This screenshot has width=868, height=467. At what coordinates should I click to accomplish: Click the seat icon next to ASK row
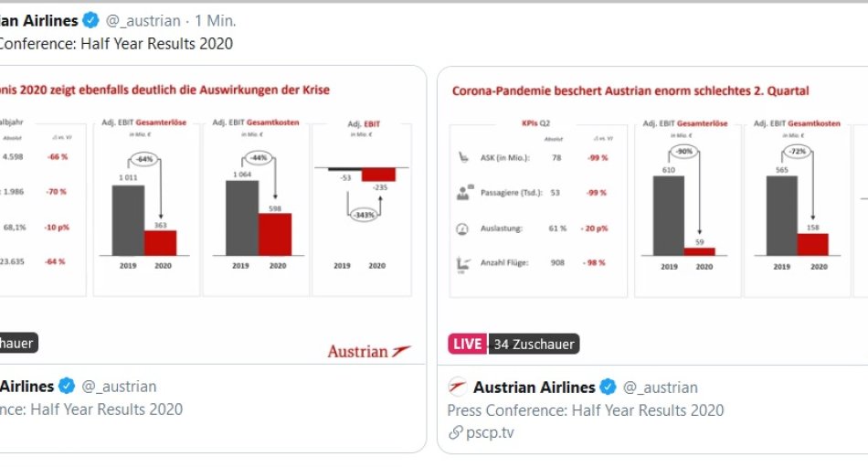pyautogui.click(x=463, y=157)
